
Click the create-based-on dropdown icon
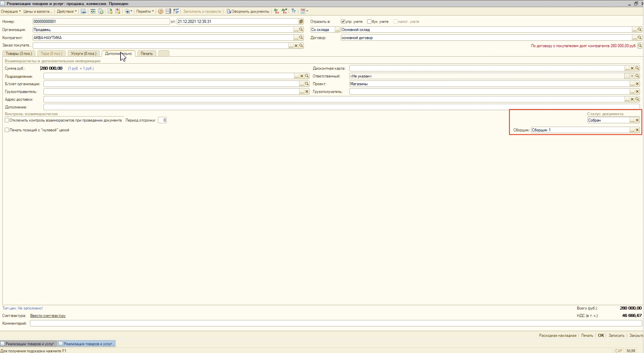(x=128, y=11)
